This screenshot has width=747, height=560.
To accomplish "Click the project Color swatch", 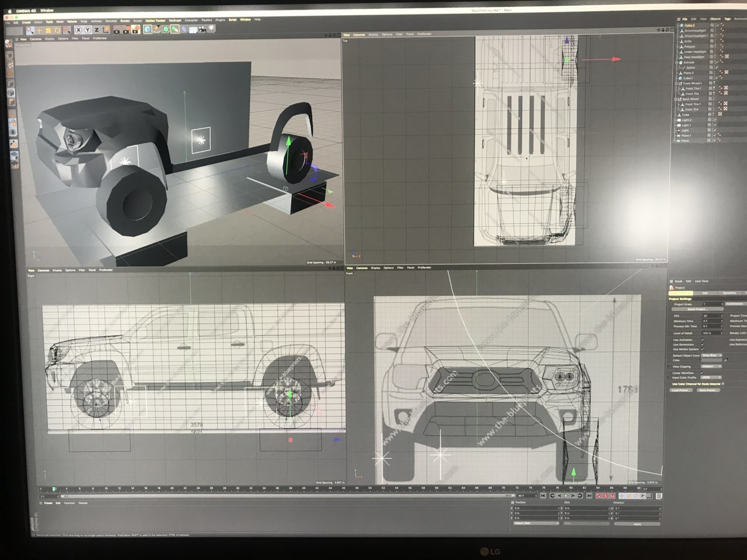I will point(711,360).
